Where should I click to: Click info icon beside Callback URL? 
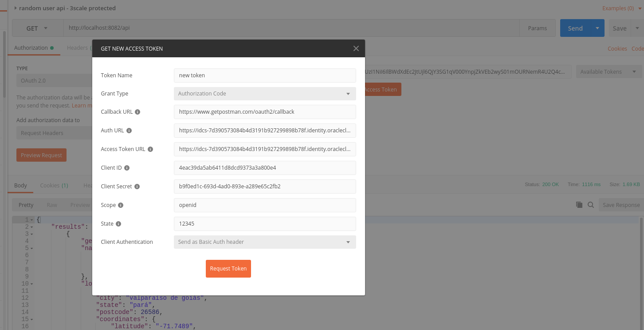(137, 112)
